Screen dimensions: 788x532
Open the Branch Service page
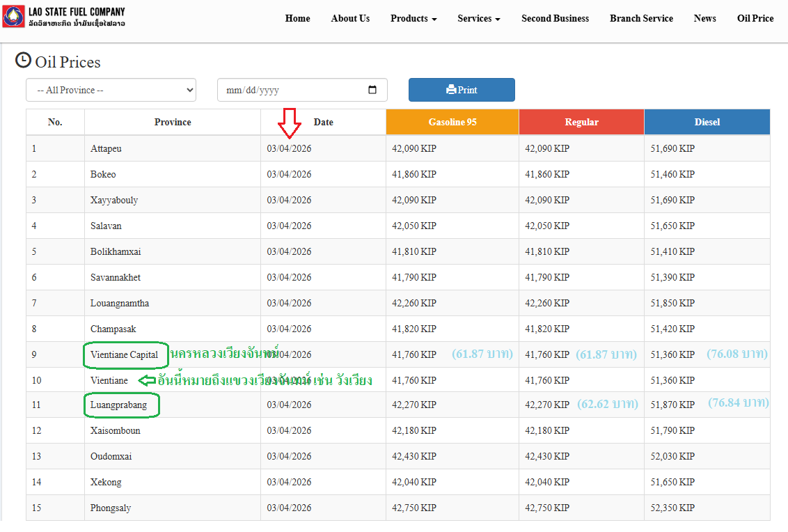(x=641, y=19)
